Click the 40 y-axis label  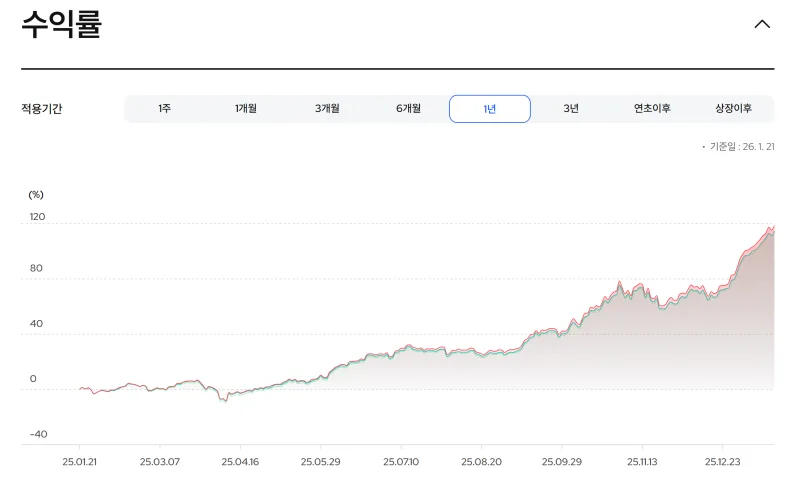coord(36,323)
